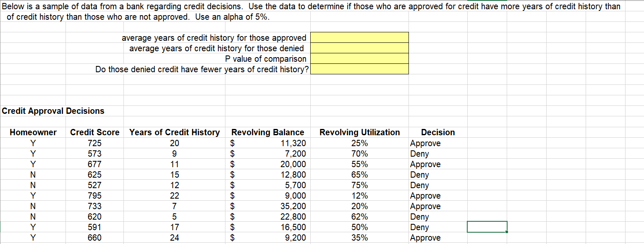Select revolving balance cell 7,200
This screenshot has height=244, width=644.
268,154
